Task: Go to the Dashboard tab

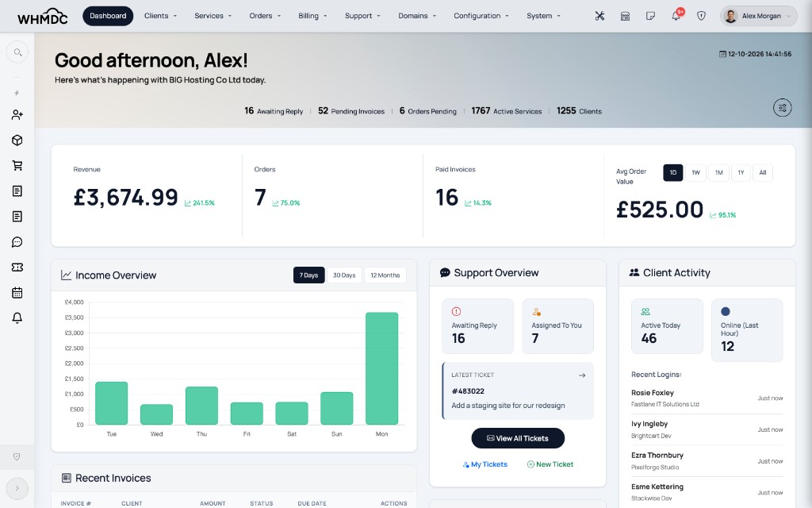Action: [108, 16]
